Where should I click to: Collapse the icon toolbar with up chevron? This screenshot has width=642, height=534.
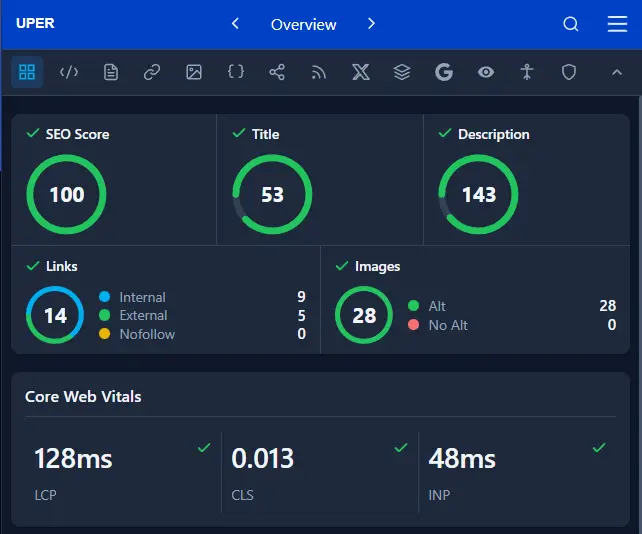[x=617, y=72]
